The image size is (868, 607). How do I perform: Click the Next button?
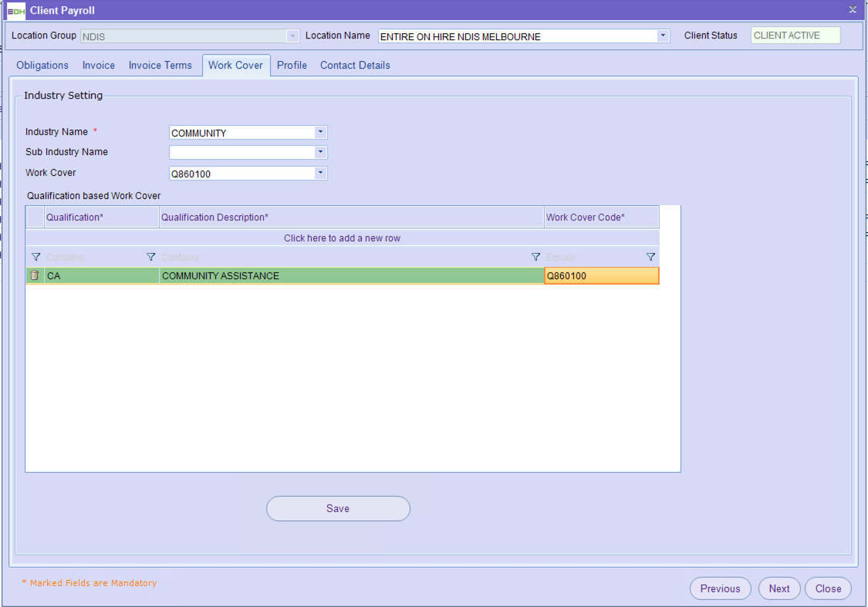click(779, 588)
